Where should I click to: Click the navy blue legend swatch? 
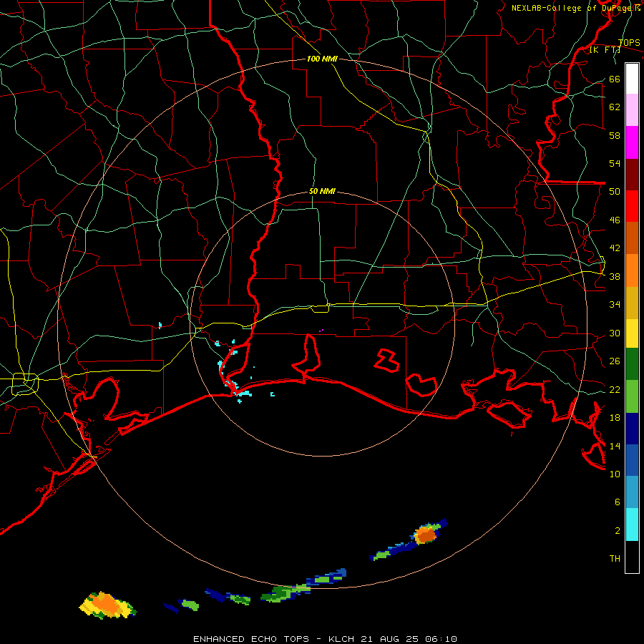(x=632, y=429)
